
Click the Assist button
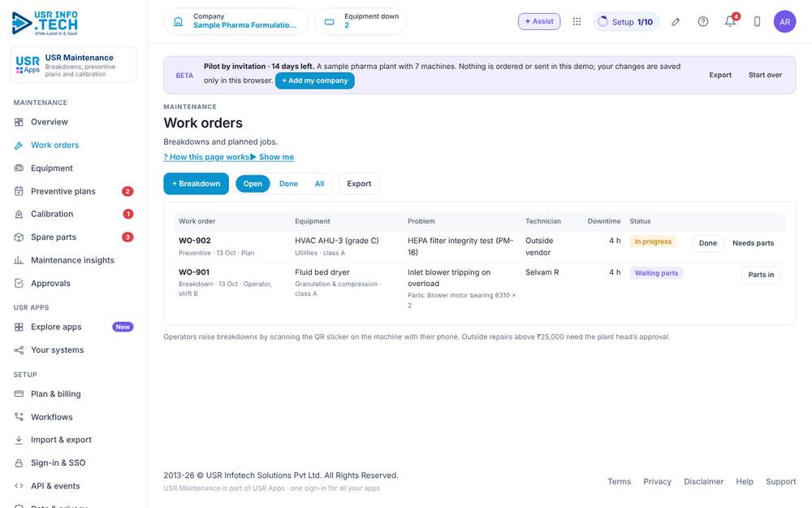pos(539,21)
